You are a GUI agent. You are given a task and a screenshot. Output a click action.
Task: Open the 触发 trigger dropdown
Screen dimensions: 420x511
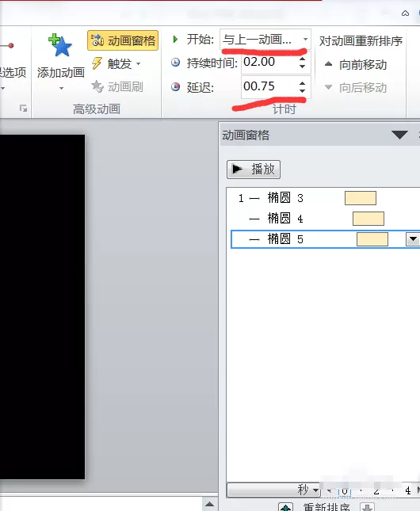116,63
